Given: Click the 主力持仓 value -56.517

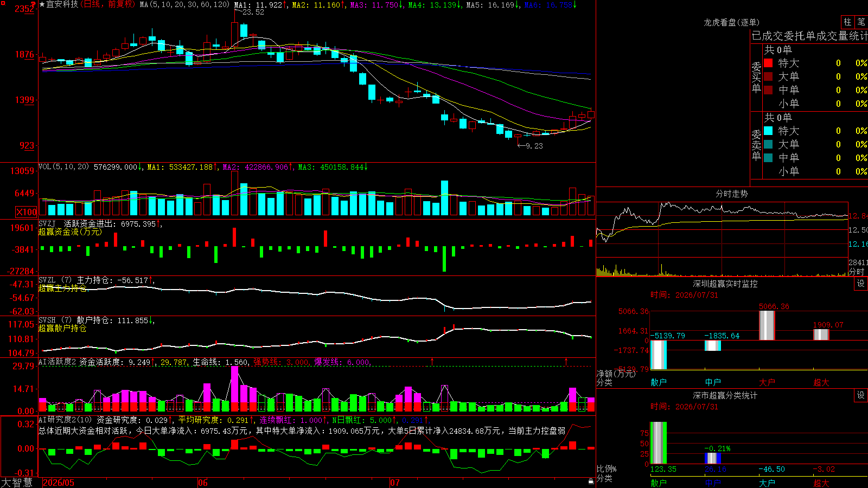Looking at the screenshot, I should 133,280.
